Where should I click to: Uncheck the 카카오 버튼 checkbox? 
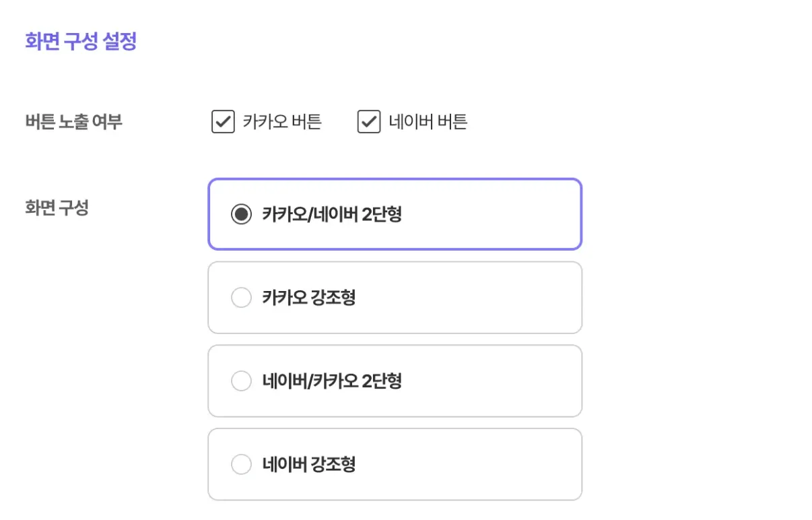223,122
